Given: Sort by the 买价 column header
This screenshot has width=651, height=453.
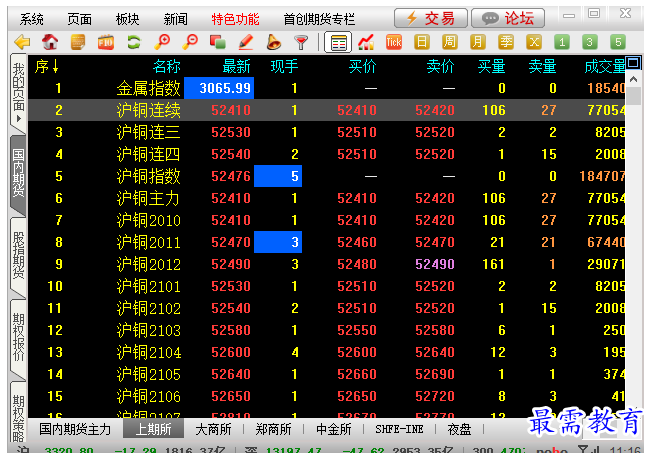Looking at the screenshot, I should pyautogui.click(x=362, y=66).
